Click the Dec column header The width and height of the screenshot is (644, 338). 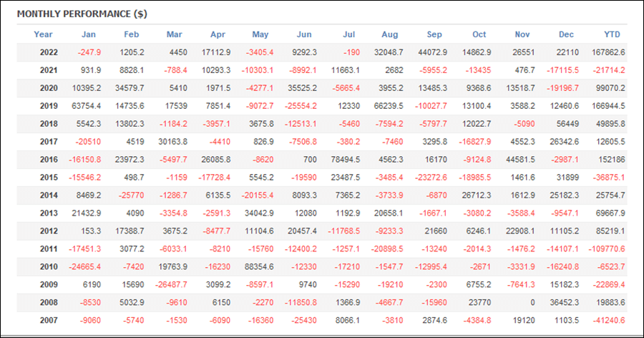coord(566,34)
